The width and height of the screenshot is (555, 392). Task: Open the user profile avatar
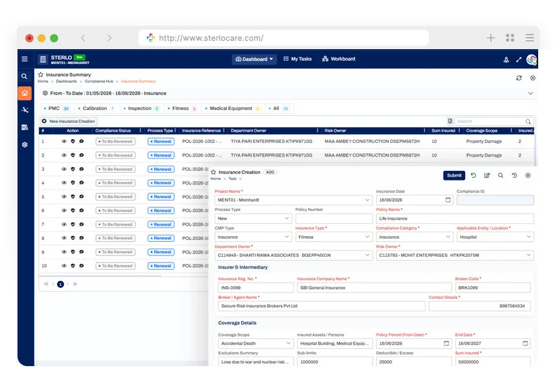[x=531, y=60]
